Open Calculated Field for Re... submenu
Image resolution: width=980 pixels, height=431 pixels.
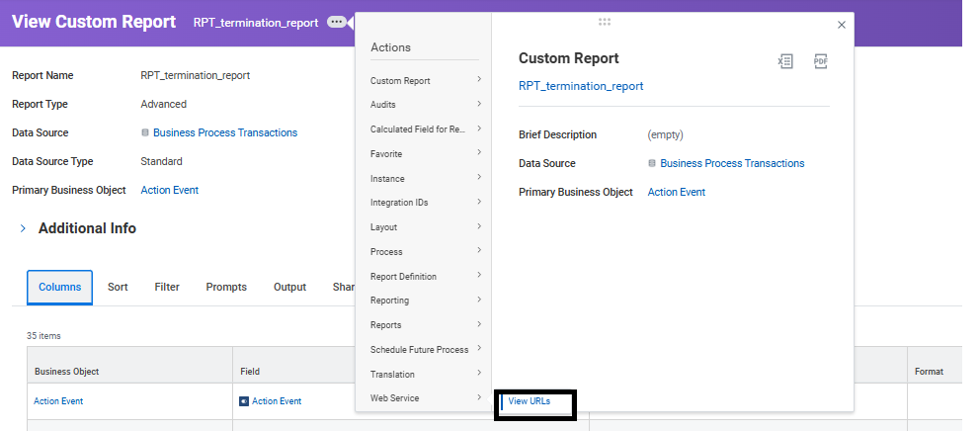pyautogui.click(x=425, y=129)
